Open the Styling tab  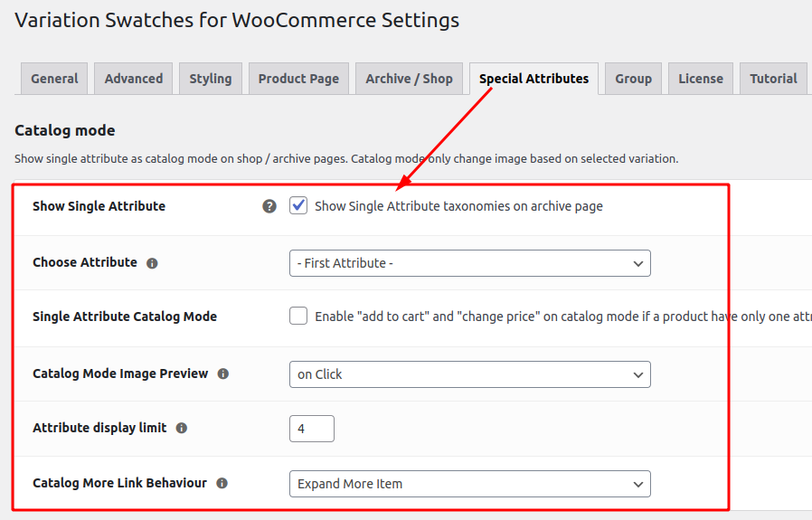pos(211,79)
